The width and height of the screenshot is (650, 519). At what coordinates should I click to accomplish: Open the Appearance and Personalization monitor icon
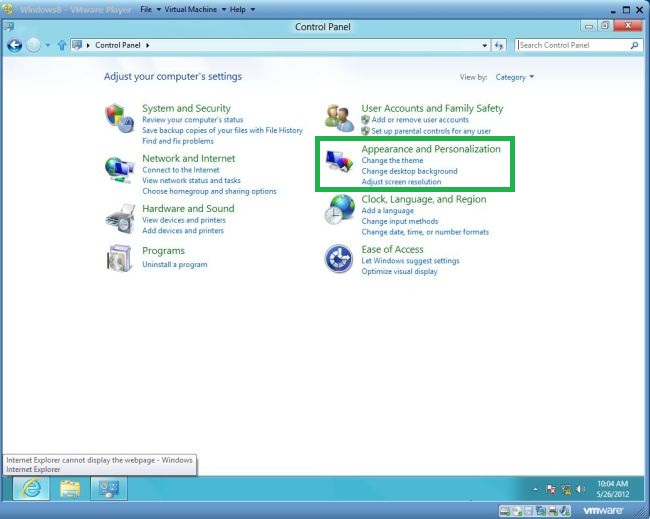(339, 161)
